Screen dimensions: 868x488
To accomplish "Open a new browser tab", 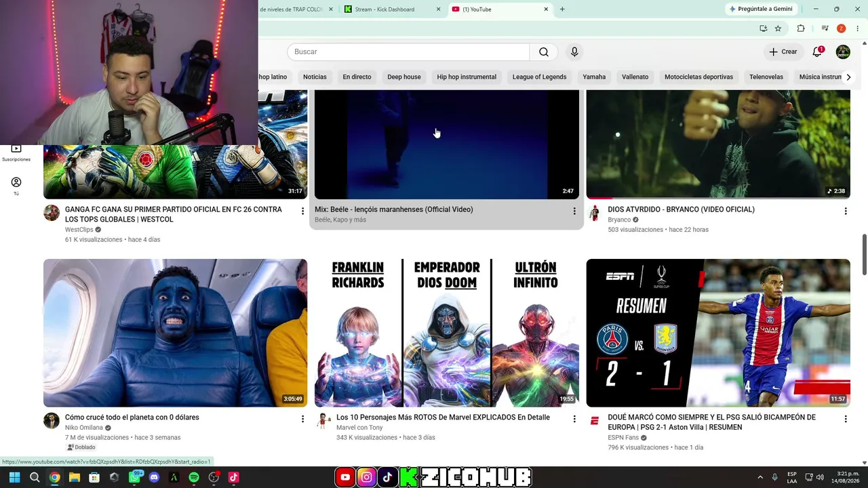I will pos(562,9).
